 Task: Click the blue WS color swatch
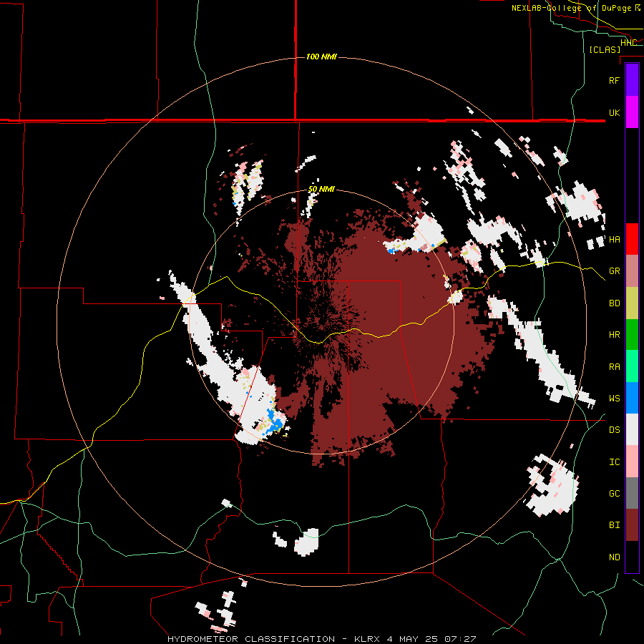632,398
